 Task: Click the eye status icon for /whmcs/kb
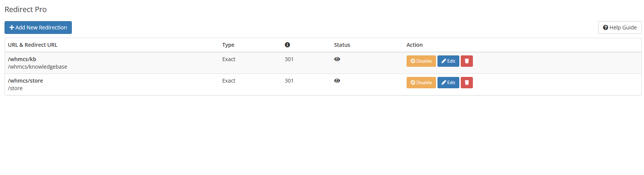click(337, 59)
